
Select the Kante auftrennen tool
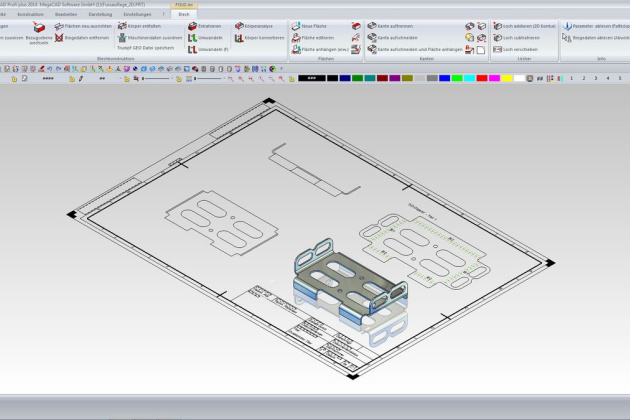(x=386, y=26)
